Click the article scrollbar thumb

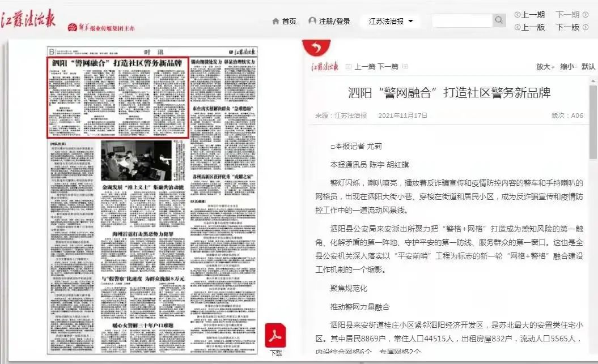tap(593, 122)
